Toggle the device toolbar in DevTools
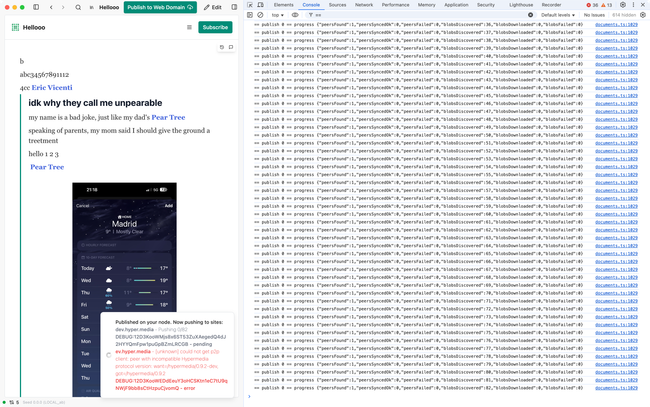 pyautogui.click(x=261, y=5)
